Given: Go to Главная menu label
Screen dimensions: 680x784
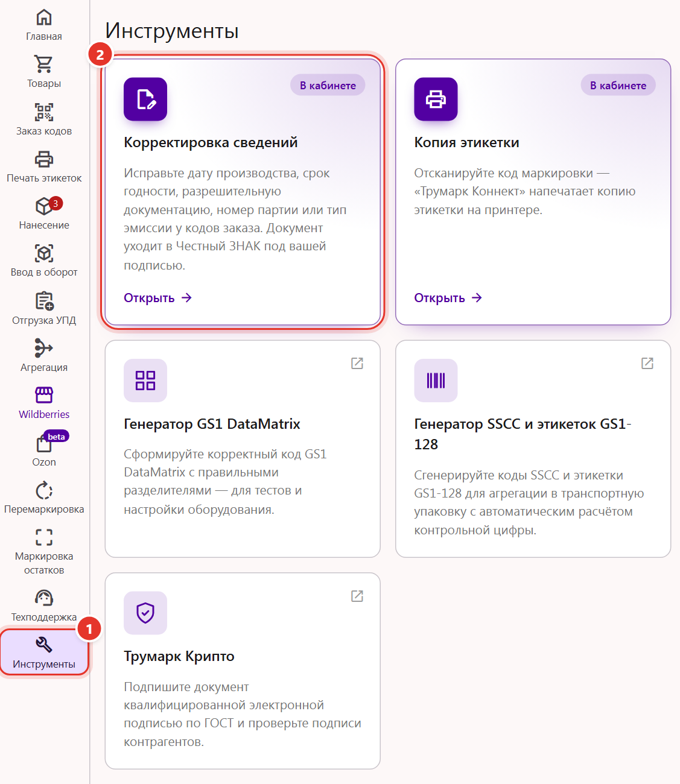Looking at the screenshot, I should (44, 36).
